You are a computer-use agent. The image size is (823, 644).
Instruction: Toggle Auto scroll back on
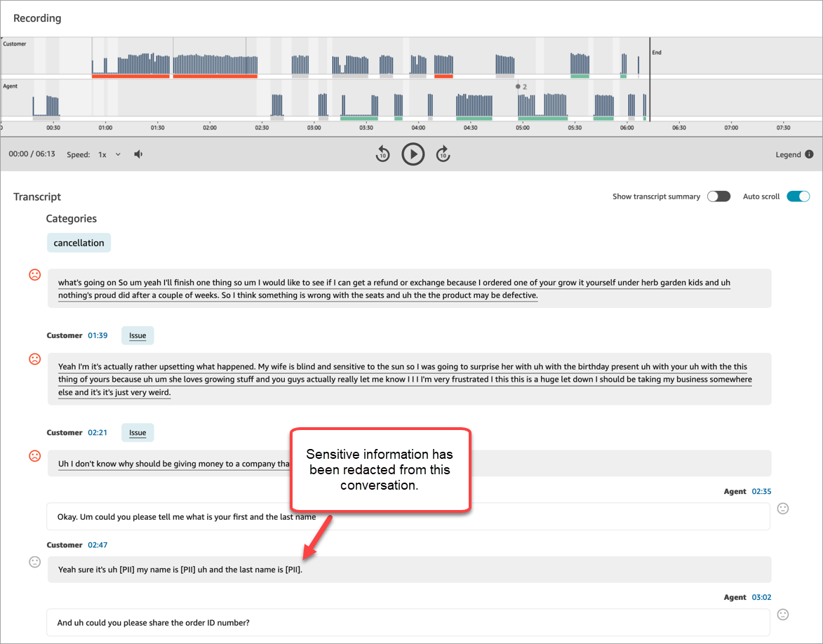(x=798, y=196)
